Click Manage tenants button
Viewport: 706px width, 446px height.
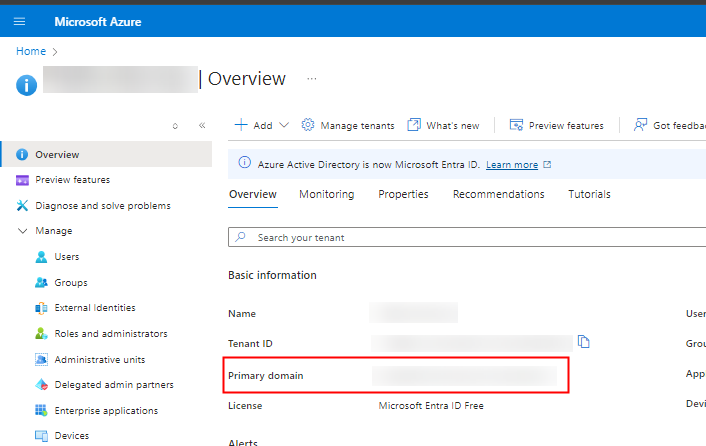point(348,126)
